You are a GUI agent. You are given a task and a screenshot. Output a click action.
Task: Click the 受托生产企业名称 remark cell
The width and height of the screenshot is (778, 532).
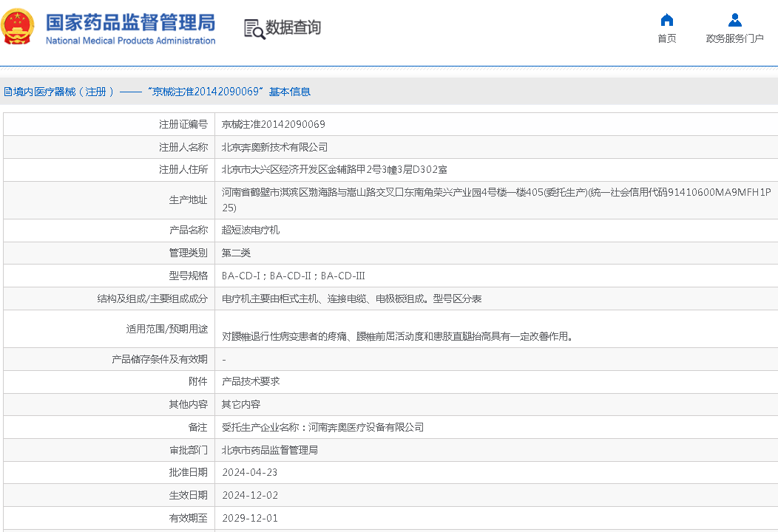click(322, 427)
